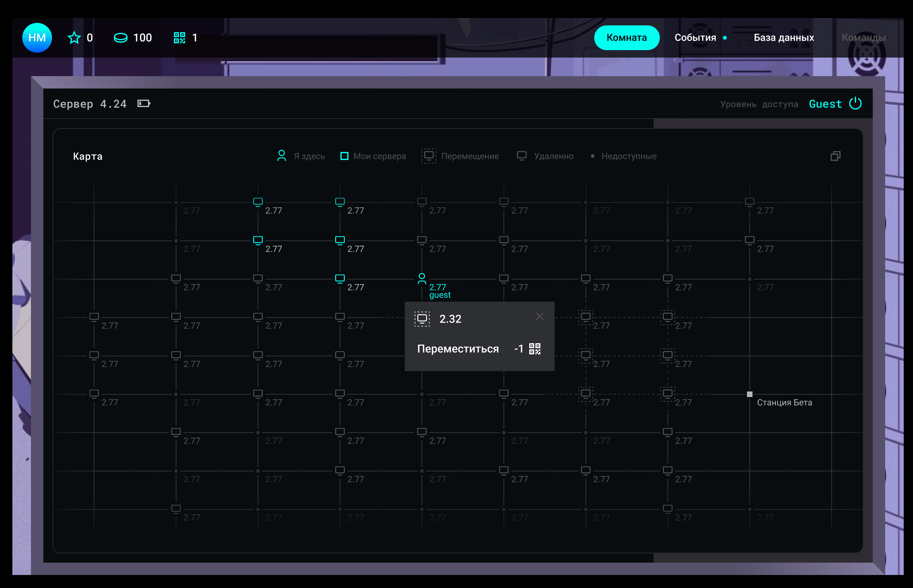913x588 pixels.
Task: Click the battery icon beside Сервер 4.24
Action: [x=144, y=103]
